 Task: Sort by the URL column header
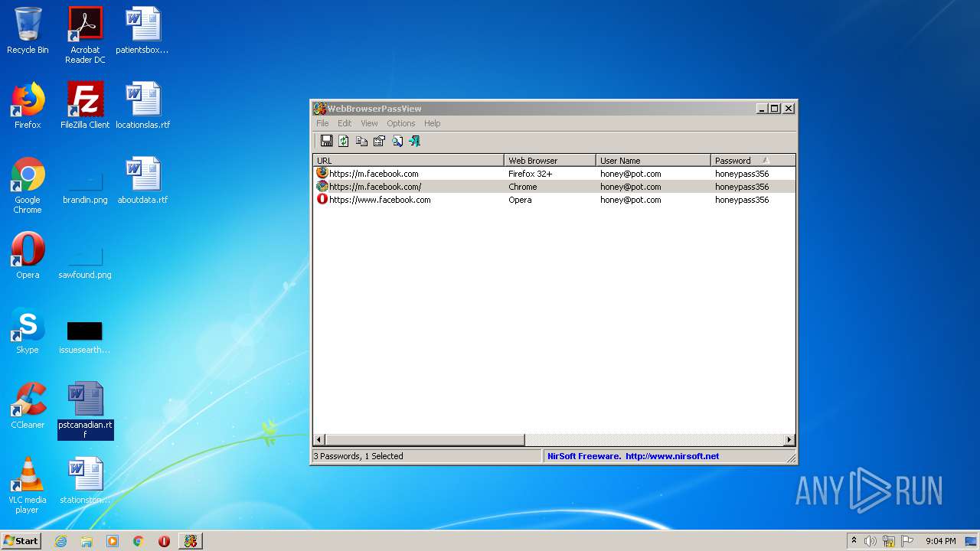click(x=409, y=160)
